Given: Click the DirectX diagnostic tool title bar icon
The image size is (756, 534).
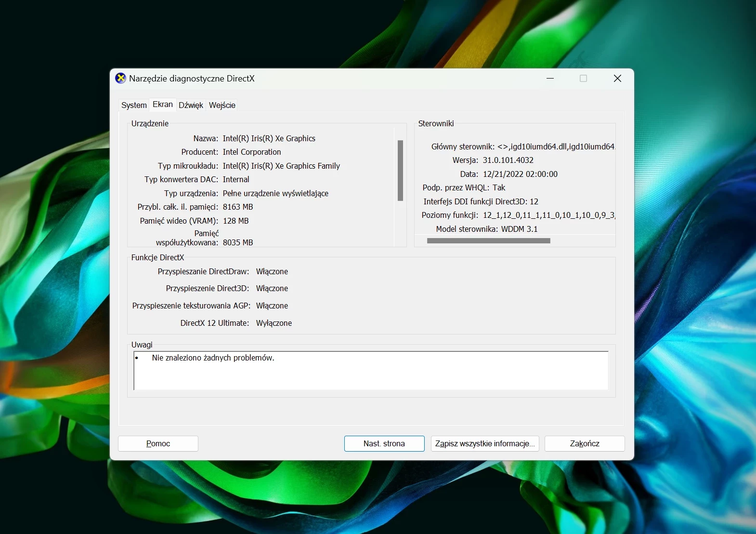Looking at the screenshot, I should [120, 78].
